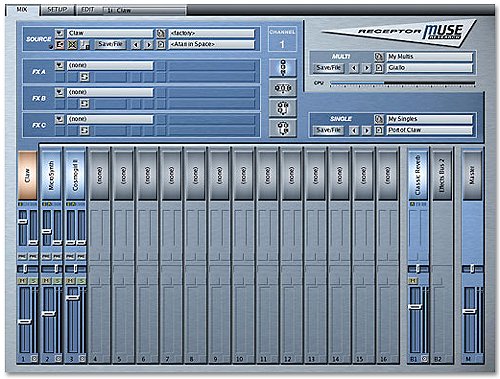Viewport: 500px width, 379px height.
Task: Click the Source bypass X icon
Action: pyautogui.click(x=72, y=44)
